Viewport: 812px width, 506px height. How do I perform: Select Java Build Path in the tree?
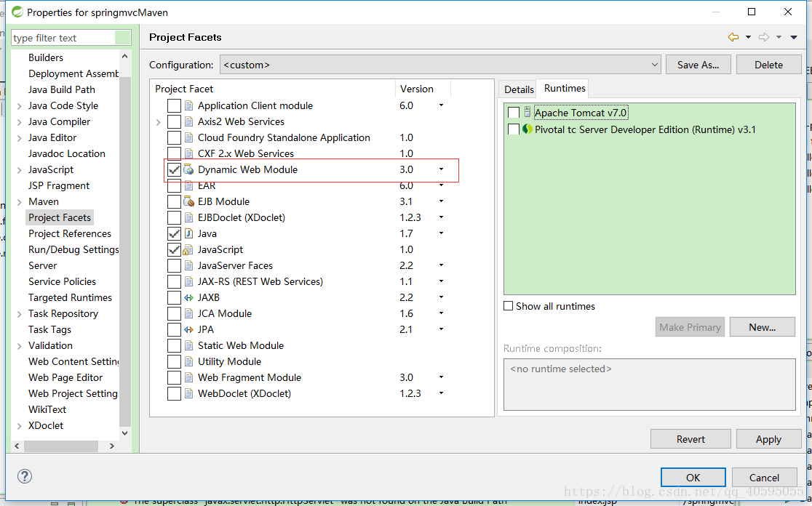(x=62, y=89)
